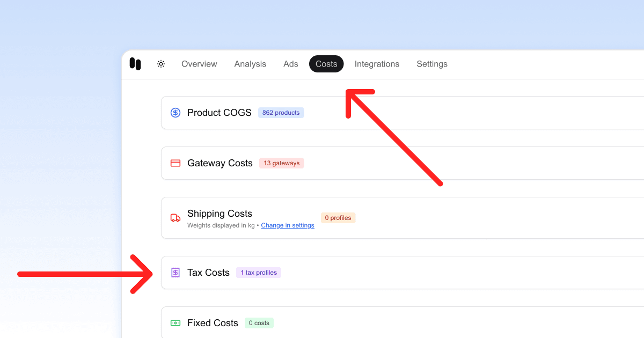Toggle the light/dark theme sun icon
644x338 pixels.
pos(160,64)
